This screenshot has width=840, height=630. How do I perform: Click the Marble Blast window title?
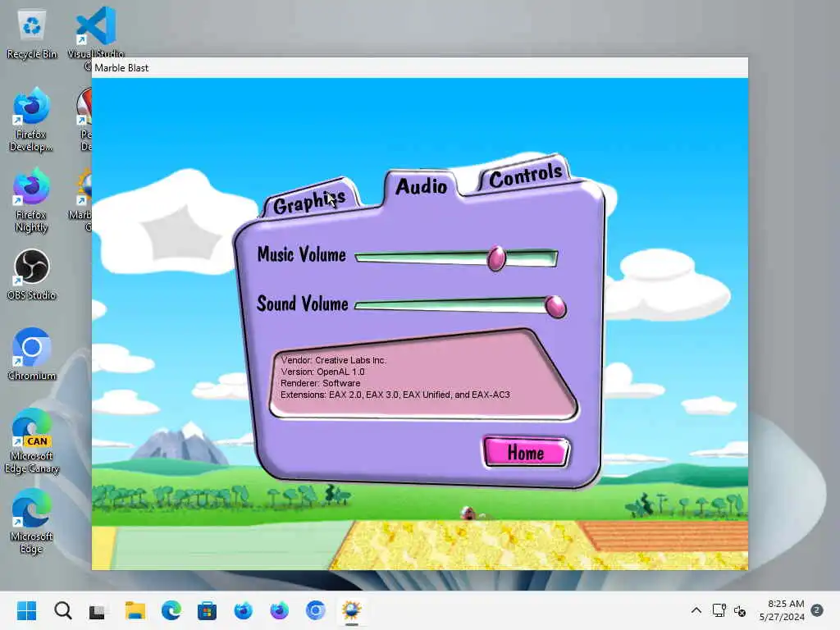pos(121,68)
